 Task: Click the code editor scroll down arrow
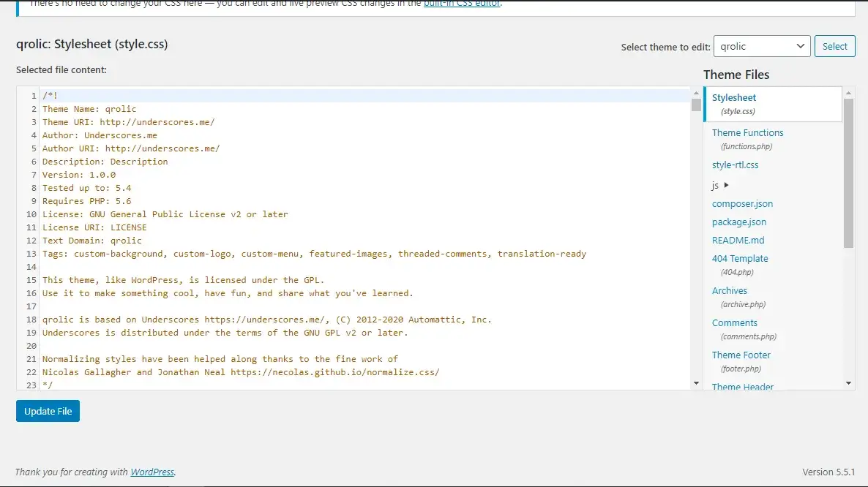695,382
